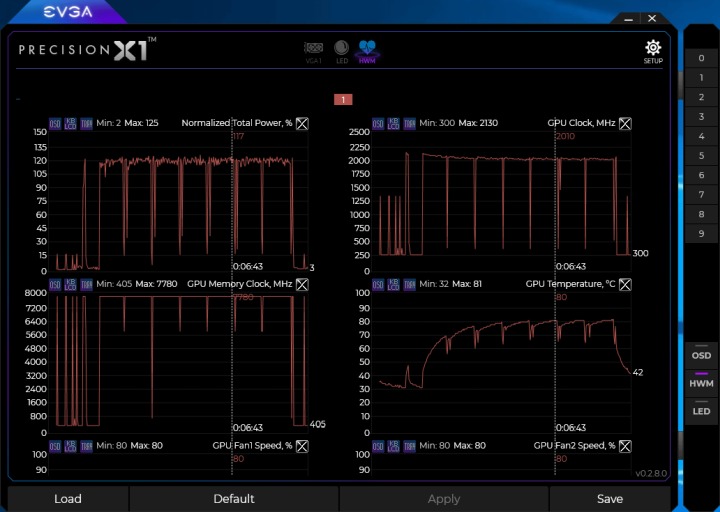
Task: Close the Normalized Total Power graph
Action: (x=302, y=124)
